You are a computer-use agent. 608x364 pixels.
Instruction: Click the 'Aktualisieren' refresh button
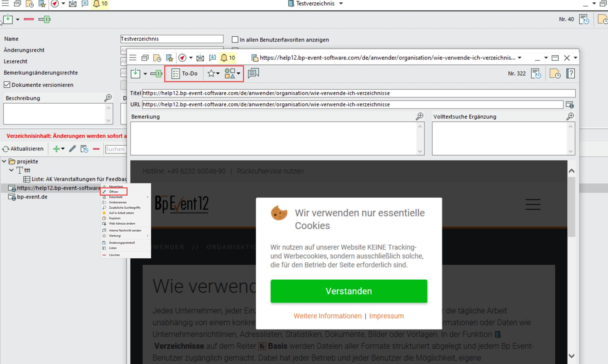[23, 149]
